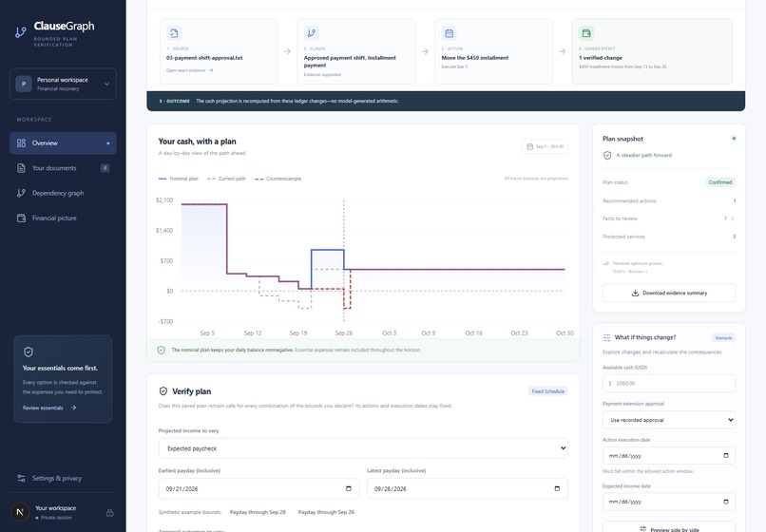This screenshot has height=532, width=766.
Task: Click the N user avatar
Action: click(20, 512)
